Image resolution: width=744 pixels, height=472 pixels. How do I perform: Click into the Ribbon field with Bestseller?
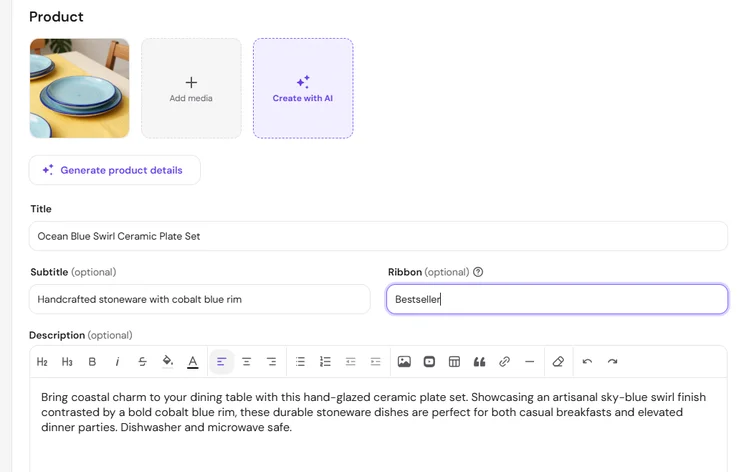point(557,299)
